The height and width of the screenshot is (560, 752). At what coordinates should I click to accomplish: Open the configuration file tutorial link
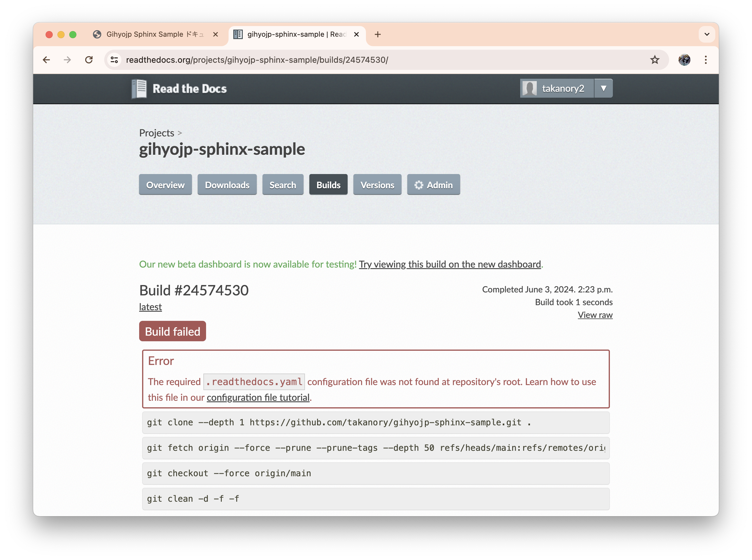[258, 397]
